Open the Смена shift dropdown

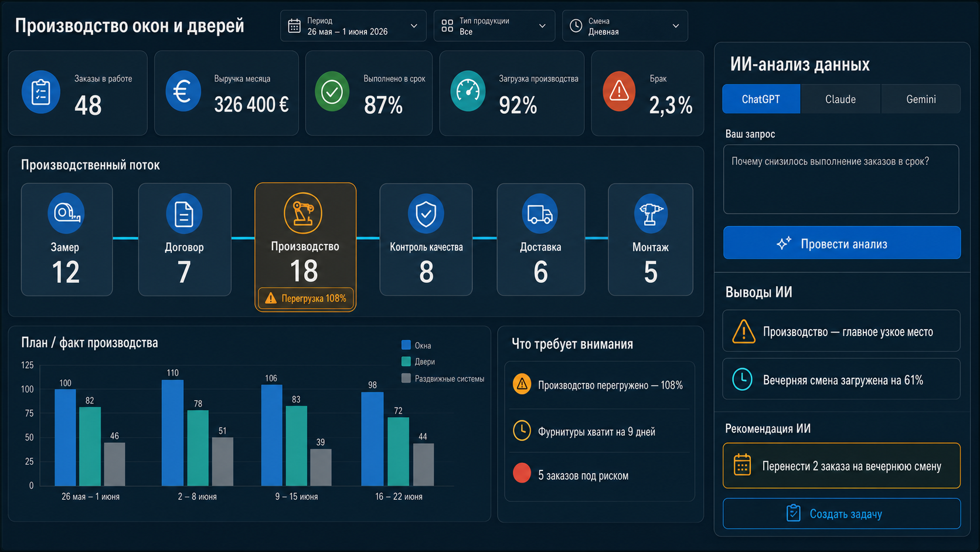[625, 26]
